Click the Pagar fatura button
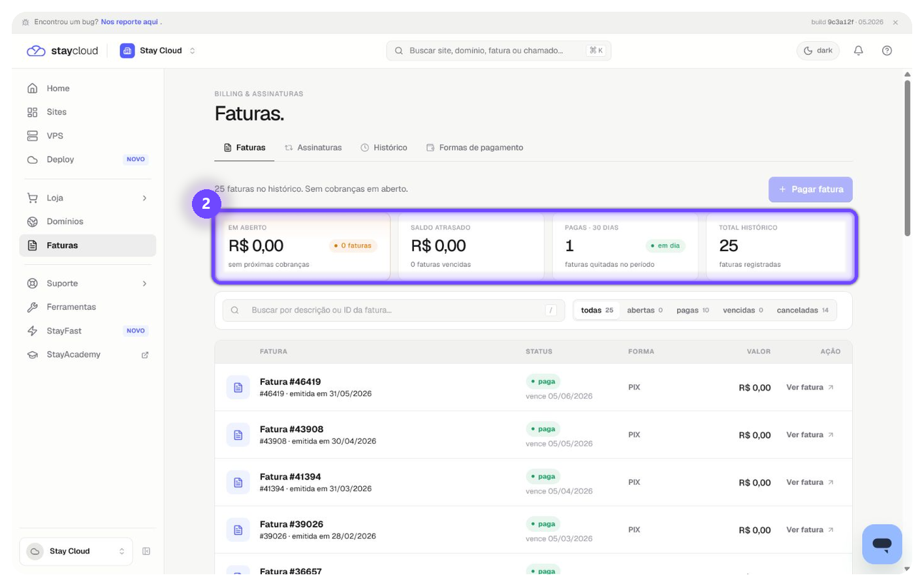This screenshot has height=586, width=924. tap(810, 189)
